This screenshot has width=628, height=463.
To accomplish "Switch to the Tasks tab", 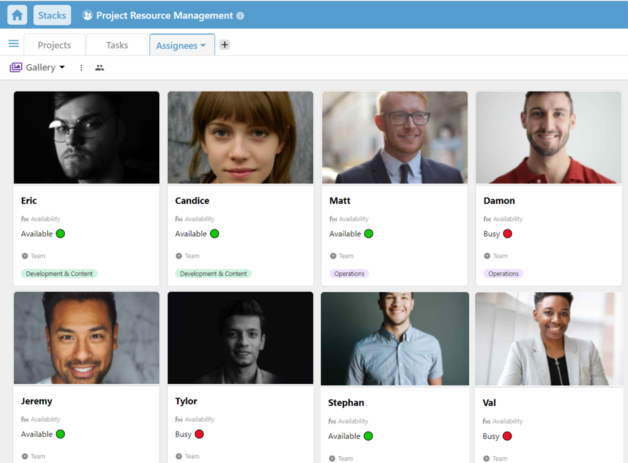I will point(117,45).
